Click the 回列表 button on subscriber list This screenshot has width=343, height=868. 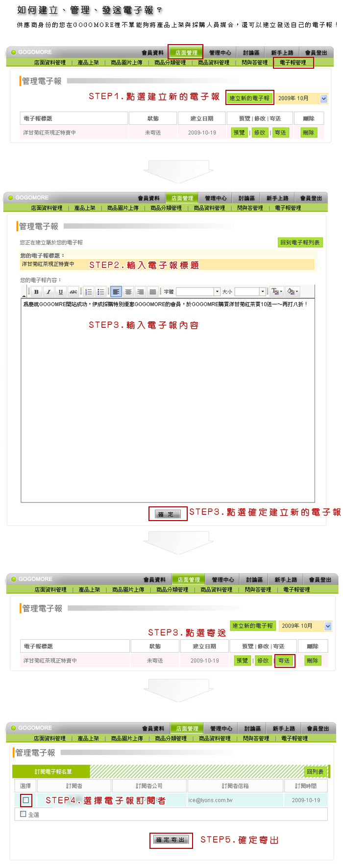coord(315,772)
